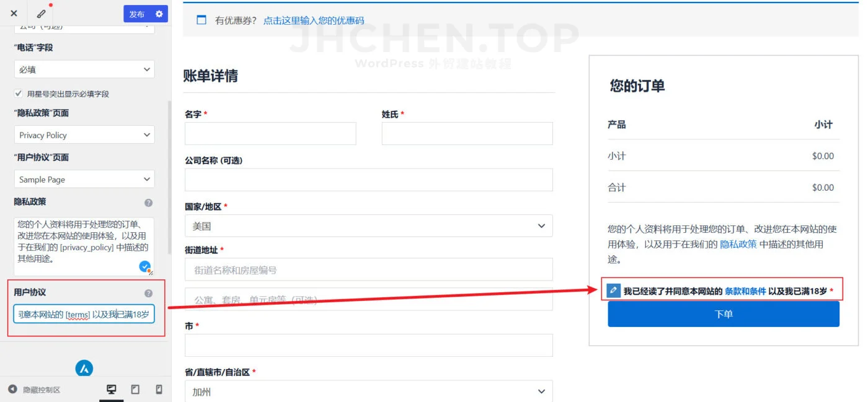Click the 隐私政策 link in order box
868x402 pixels.
pos(738,244)
